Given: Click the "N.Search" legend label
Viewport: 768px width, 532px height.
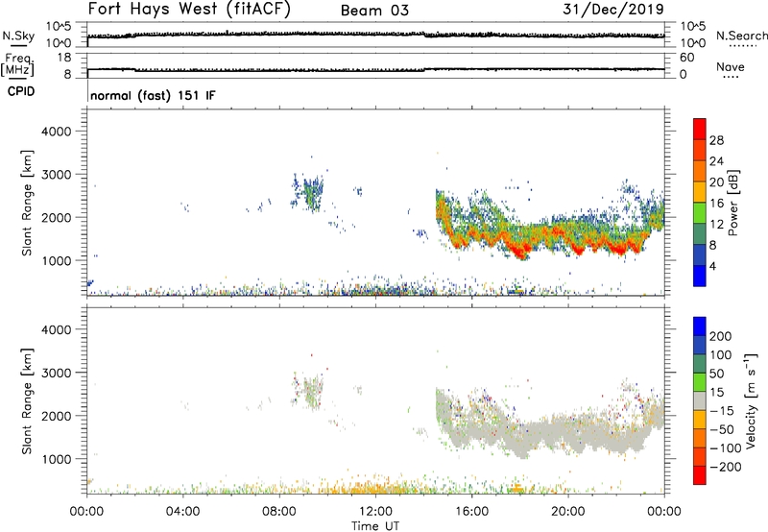Looking at the screenshot, I should (741, 36).
